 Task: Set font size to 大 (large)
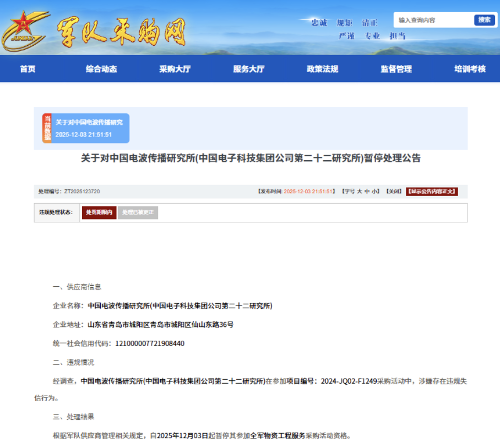pos(359,192)
